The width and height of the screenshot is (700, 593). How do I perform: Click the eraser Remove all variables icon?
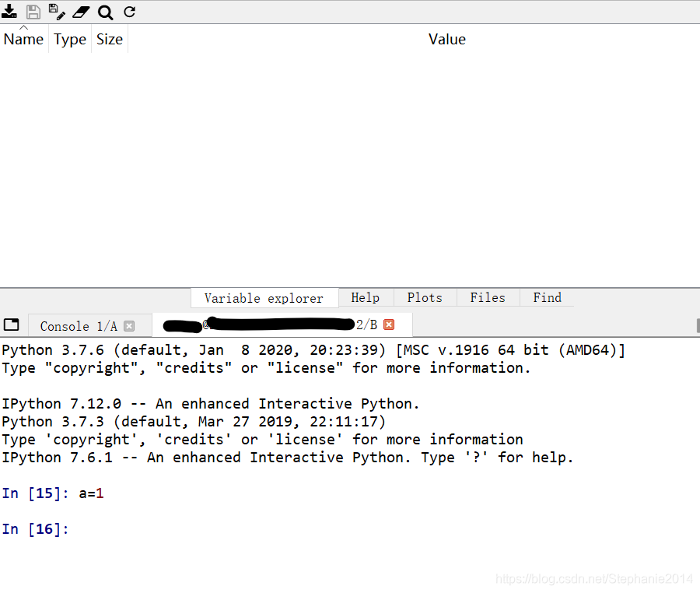[x=81, y=12]
